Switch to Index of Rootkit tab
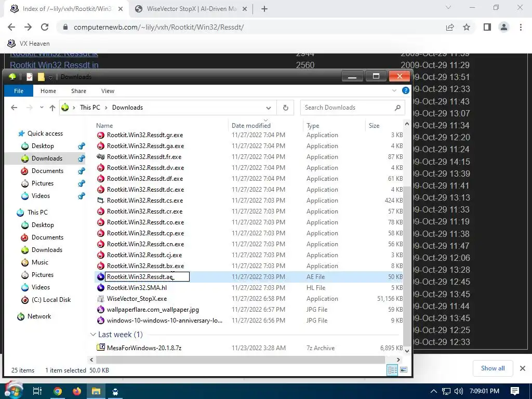The image size is (532, 399). pos(66,9)
